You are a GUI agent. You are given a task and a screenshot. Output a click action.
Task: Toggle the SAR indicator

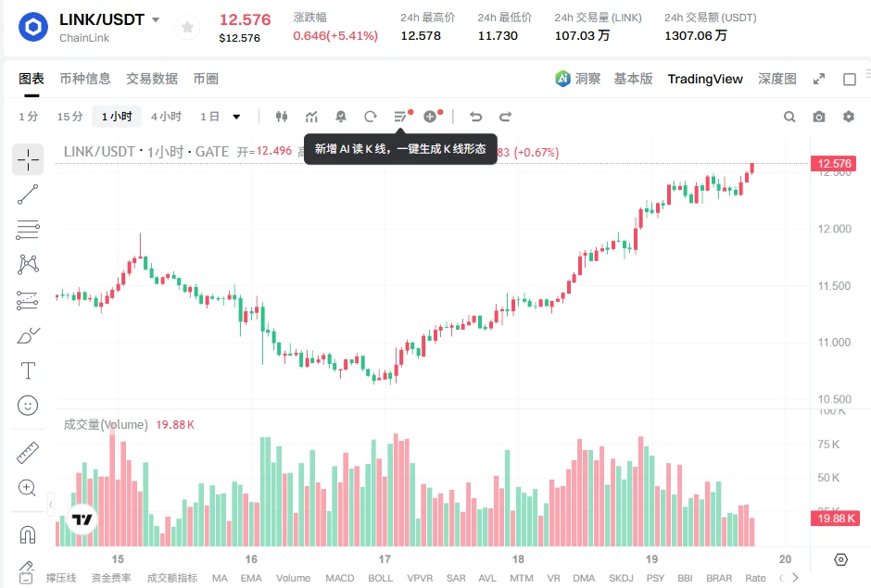tap(456, 578)
